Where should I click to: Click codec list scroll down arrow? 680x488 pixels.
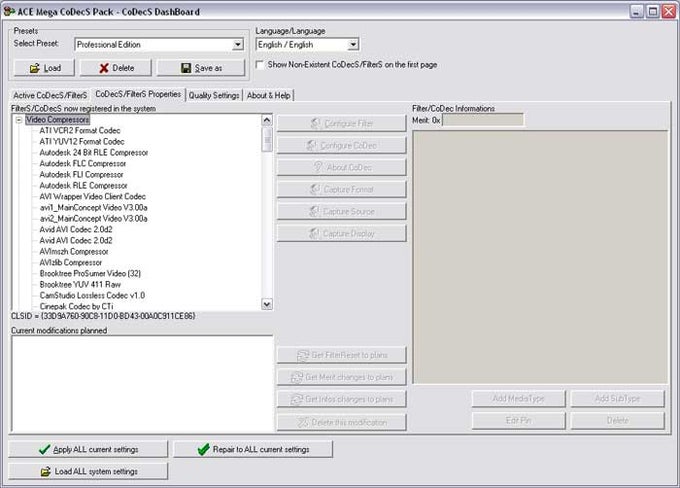click(x=267, y=305)
